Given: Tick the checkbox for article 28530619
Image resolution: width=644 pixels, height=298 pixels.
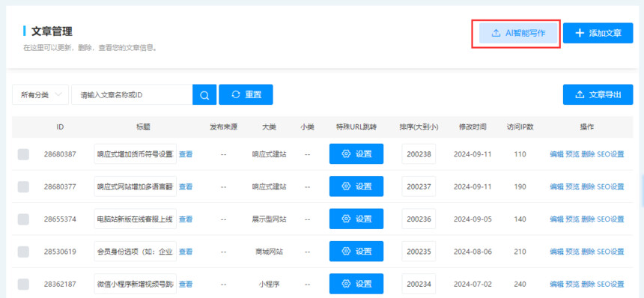Looking at the screenshot, I should 23,252.
